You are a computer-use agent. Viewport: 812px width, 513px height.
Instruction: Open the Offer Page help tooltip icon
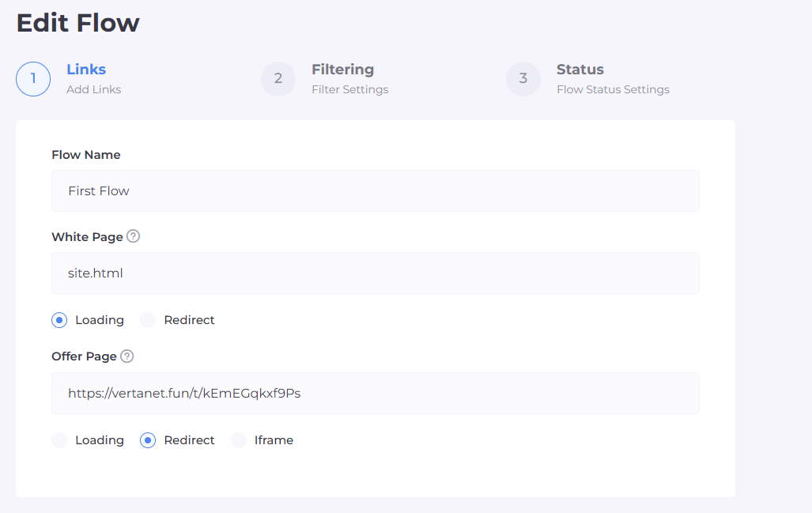point(127,356)
